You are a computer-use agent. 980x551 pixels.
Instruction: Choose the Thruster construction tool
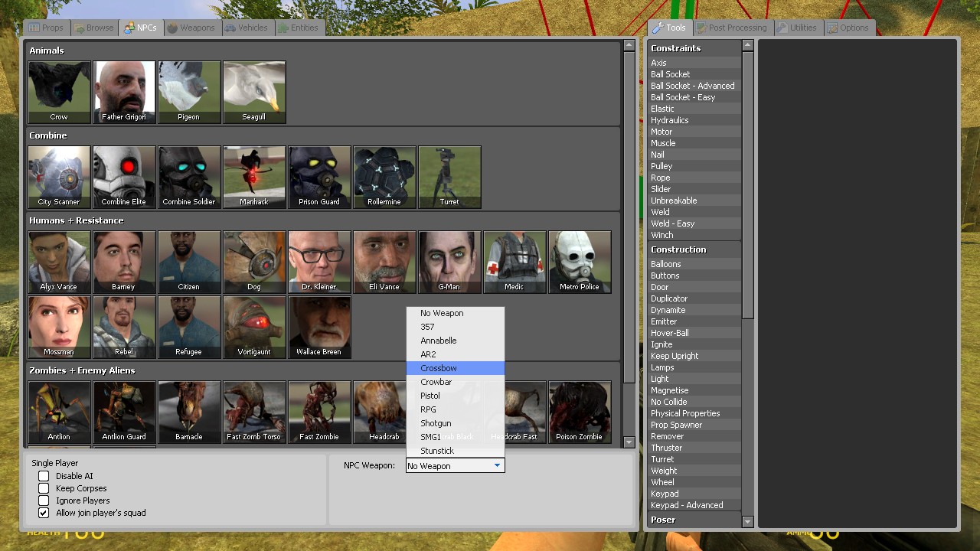[666, 448]
